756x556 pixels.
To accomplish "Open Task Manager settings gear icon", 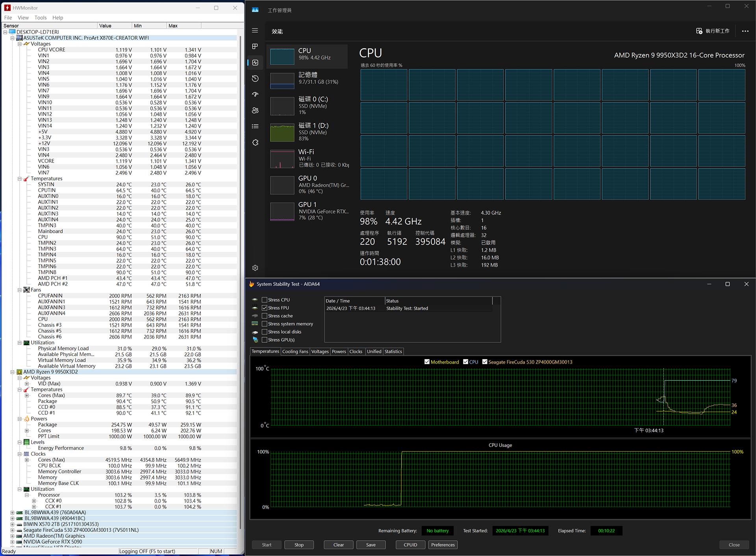I will click(x=255, y=268).
